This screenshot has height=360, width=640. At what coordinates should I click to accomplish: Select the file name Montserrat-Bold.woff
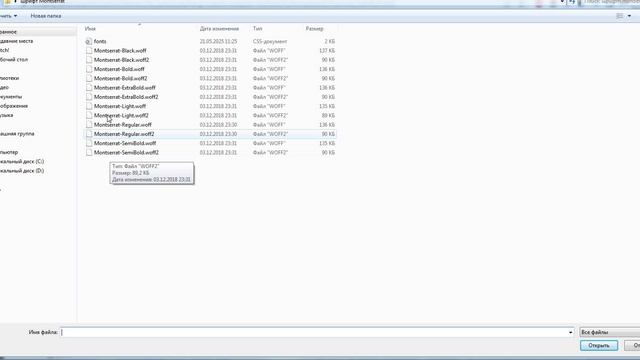tap(119, 69)
